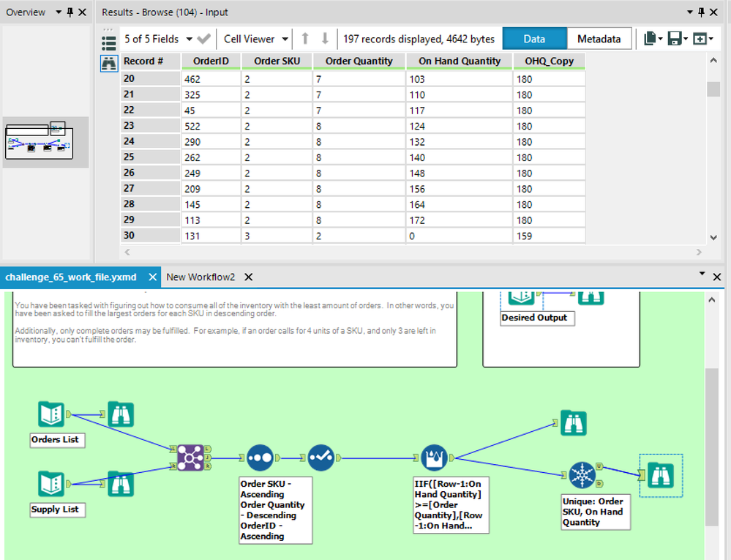Viewport: 731px width, 560px height.
Task: Click the Supply List annotation label
Action: pyautogui.click(x=57, y=509)
